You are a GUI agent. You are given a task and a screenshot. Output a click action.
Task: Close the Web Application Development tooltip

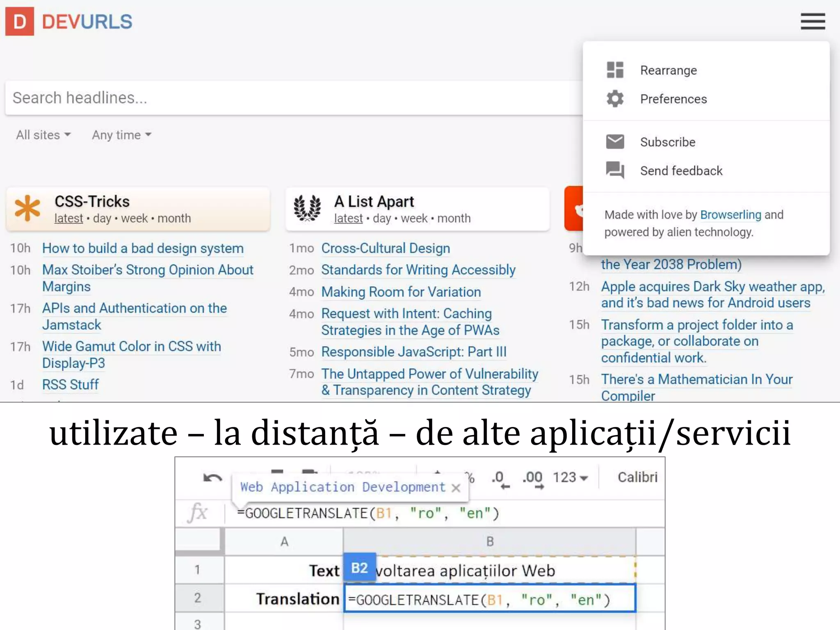click(456, 488)
